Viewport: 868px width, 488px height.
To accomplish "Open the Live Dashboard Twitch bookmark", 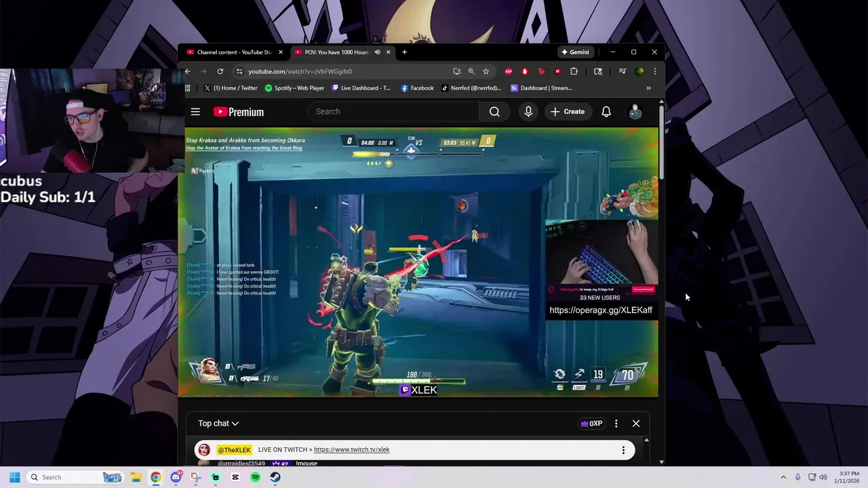I will [x=361, y=88].
